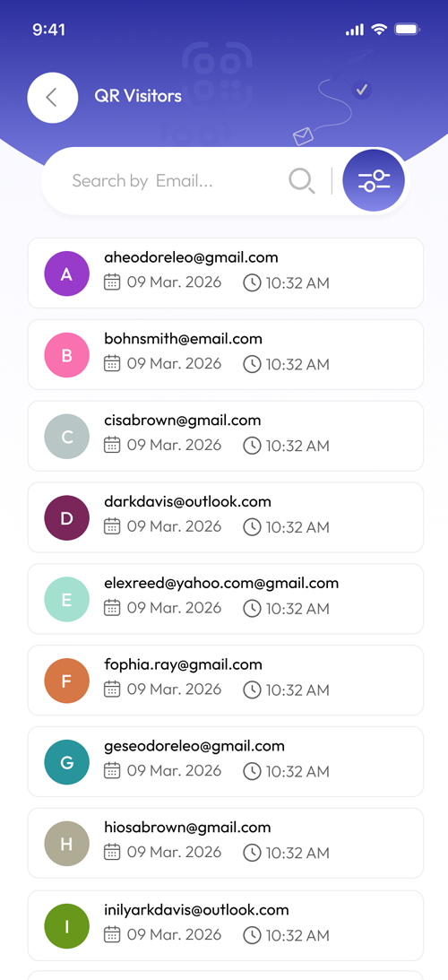Image resolution: width=448 pixels, height=980 pixels.
Task: Go back using the arrow button
Action: pos(53,98)
